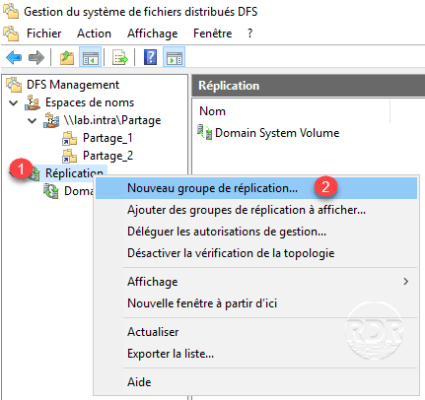Click the Domain System Volume list icon
Viewport: 425px width, 400px height.
(204, 132)
